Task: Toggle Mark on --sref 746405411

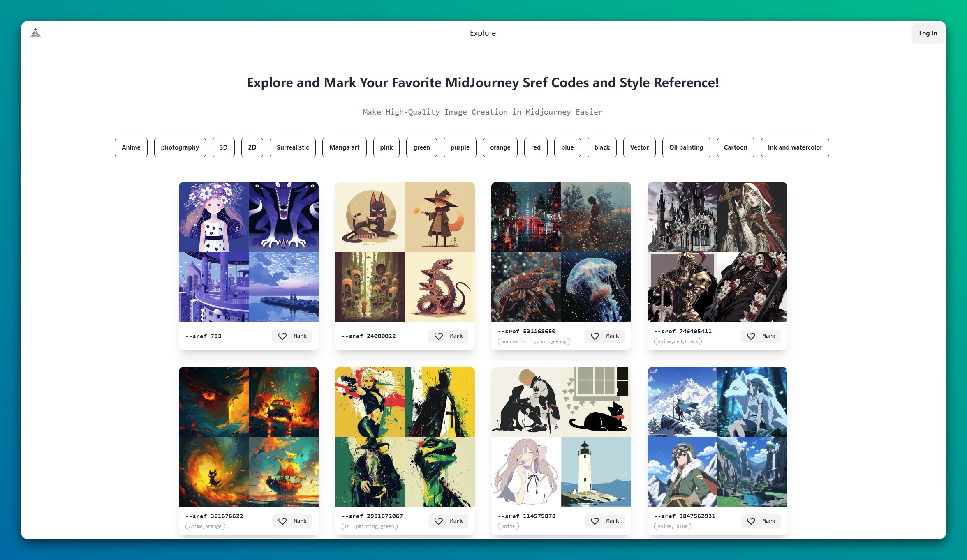Action: 760,335
